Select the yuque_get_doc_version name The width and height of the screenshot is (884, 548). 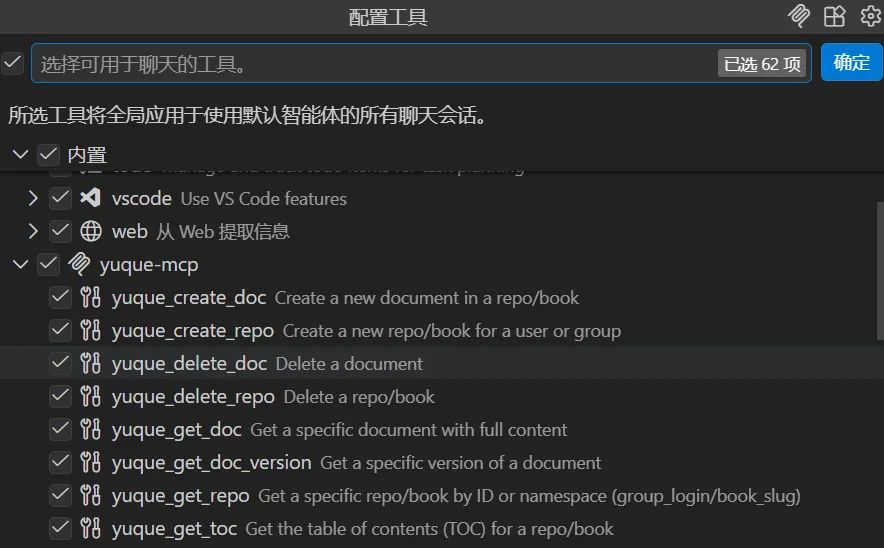tap(211, 463)
